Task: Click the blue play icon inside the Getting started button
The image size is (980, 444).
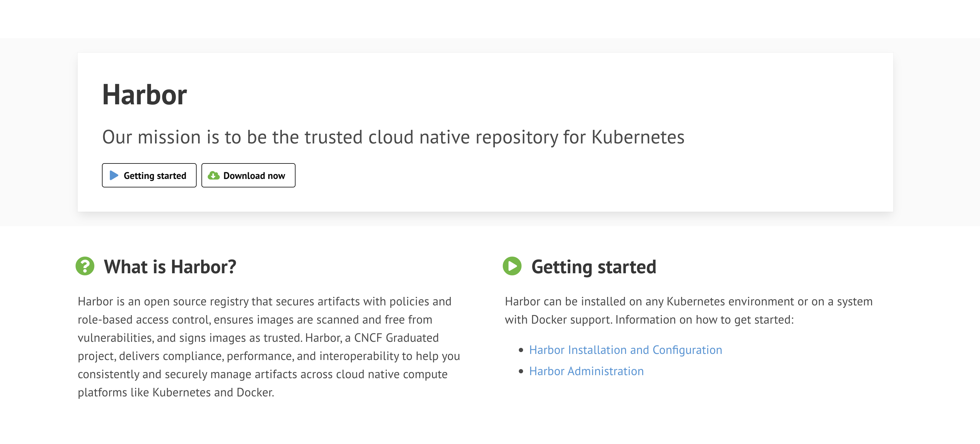Action: (x=113, y=175)
